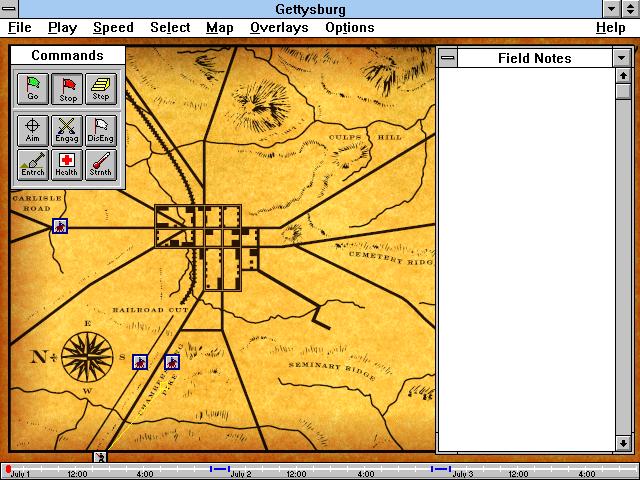Show unit Strnth thermometer
This screenshot has width=640, height=480.
[101, 164]
